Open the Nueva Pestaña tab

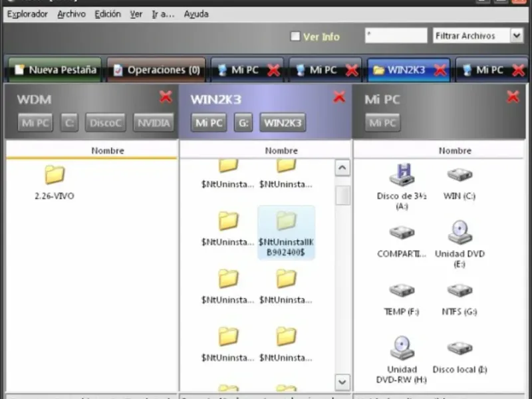tap(55, 70)
